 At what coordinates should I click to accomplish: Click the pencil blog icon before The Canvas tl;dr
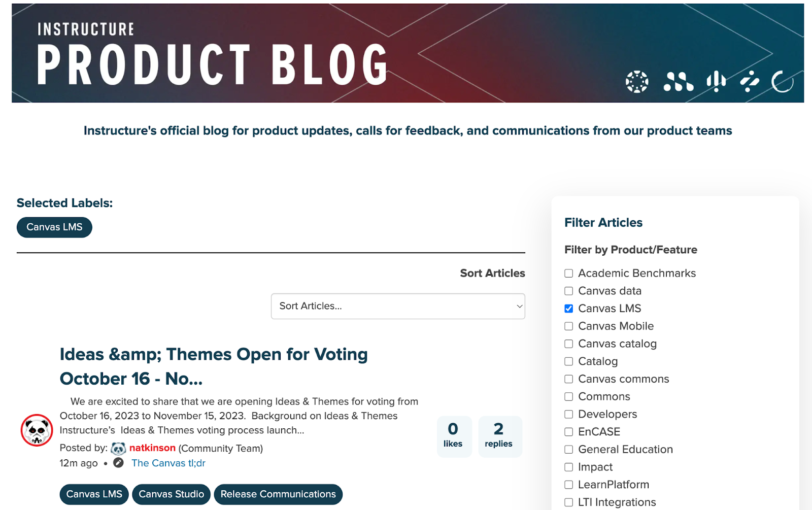tap(118, 463)
